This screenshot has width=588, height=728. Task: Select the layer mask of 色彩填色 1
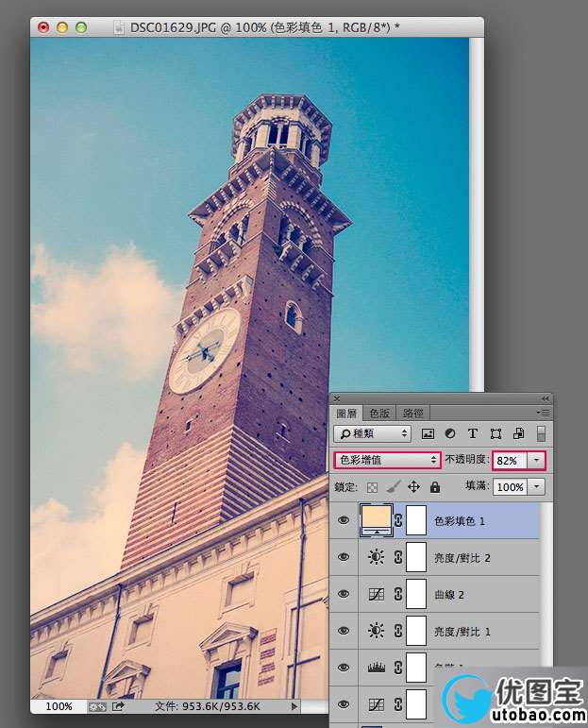416,520
